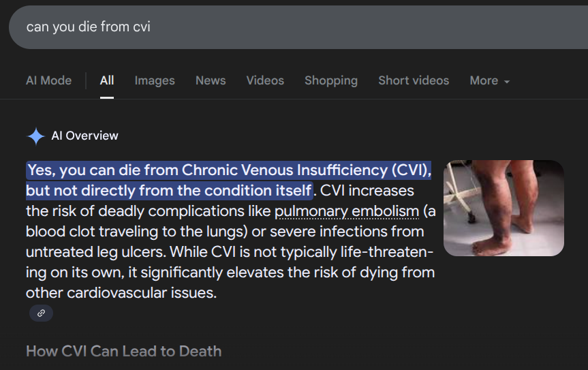Open the More search filters dropdown

(489, 80)
